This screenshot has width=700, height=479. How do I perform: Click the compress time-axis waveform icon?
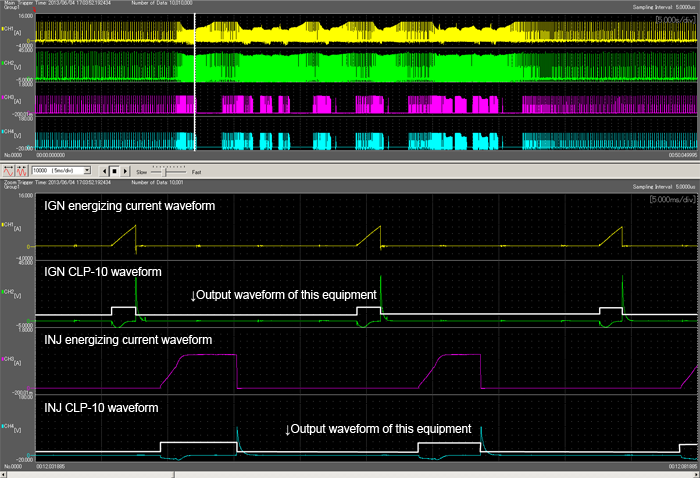point(21,171)
